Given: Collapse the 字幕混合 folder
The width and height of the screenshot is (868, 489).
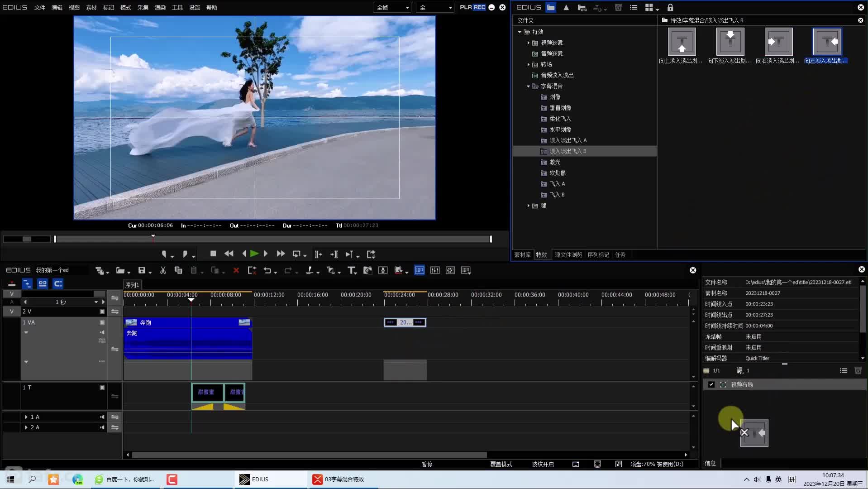Looking at the screenshot, I should [528, 86].
